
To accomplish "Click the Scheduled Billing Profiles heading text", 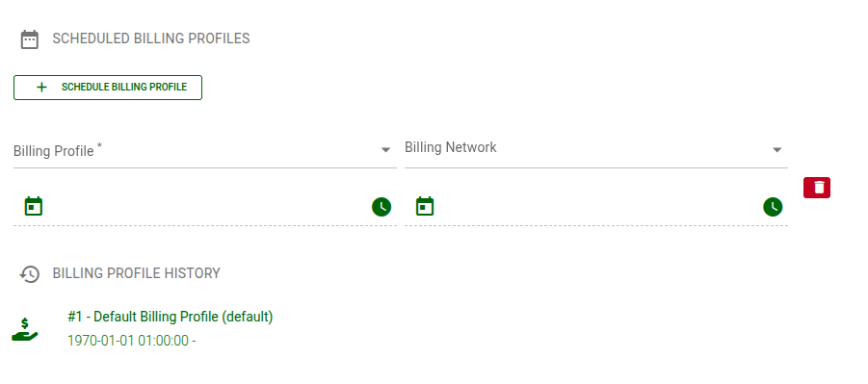I will coord(151,38).
